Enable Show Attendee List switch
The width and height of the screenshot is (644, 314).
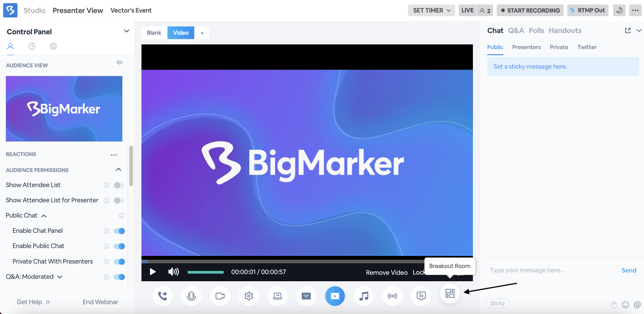pos(119,185)
